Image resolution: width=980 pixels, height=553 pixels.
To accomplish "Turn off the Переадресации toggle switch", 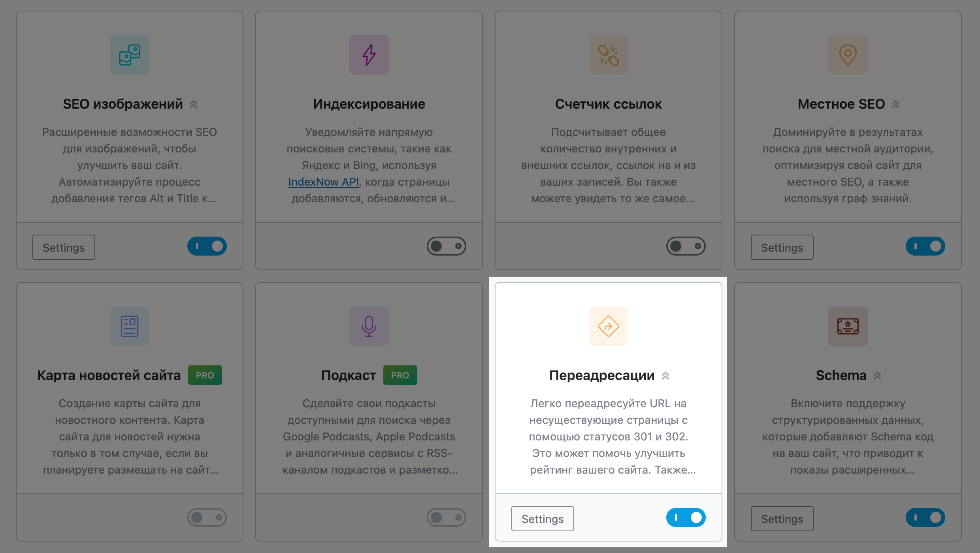I will [686, 517].
